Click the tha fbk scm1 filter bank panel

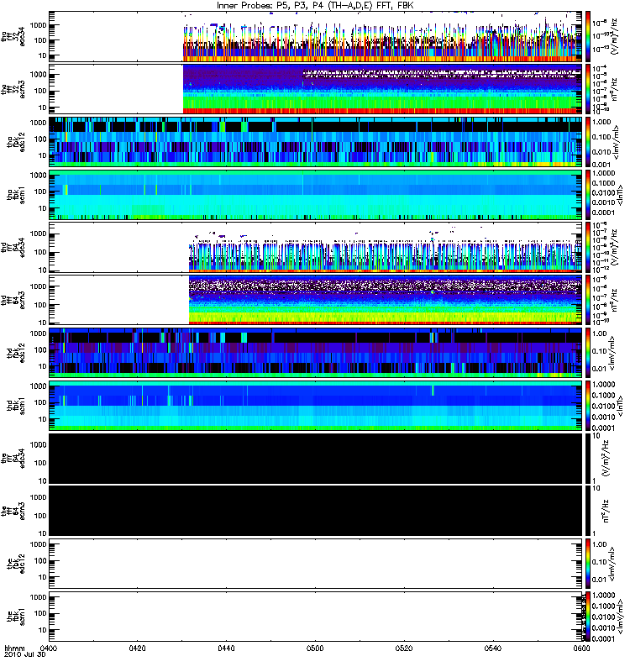coord(316,195)
